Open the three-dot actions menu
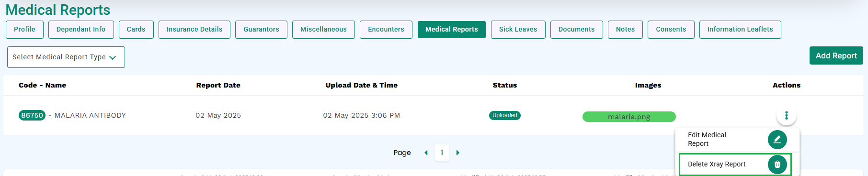The width and height of the screenshot is (868, 176). (x=786, y=115)
